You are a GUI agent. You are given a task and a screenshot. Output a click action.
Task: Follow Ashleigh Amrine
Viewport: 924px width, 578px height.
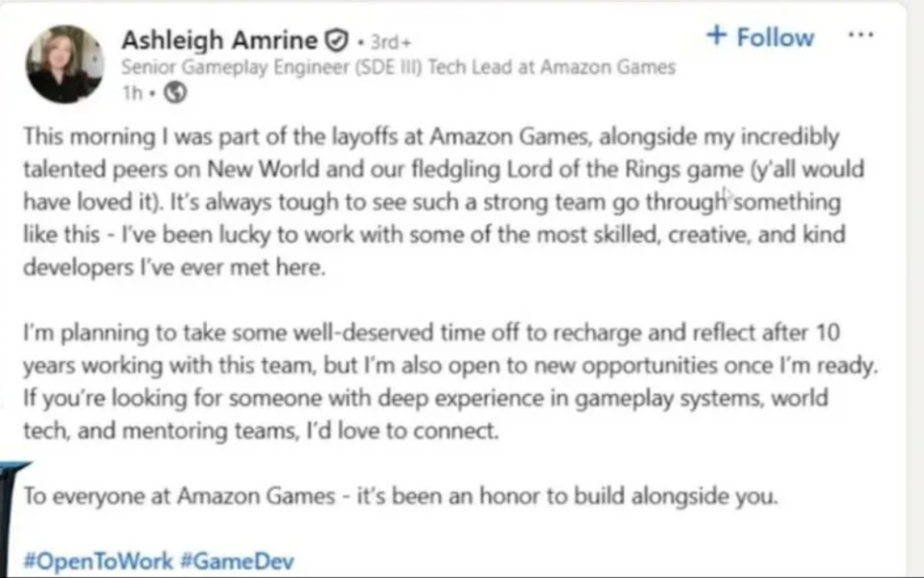click(760, 37)
